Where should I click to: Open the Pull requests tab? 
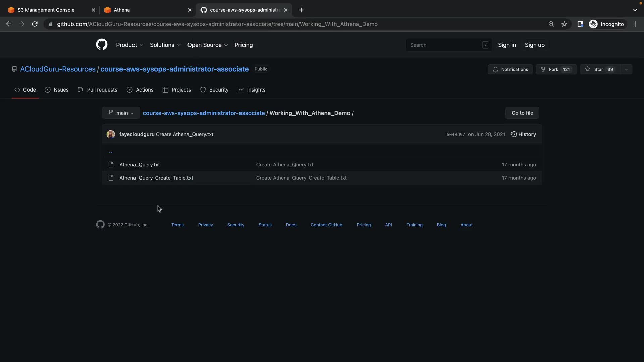pyautogui.click(x=98, y=90)
